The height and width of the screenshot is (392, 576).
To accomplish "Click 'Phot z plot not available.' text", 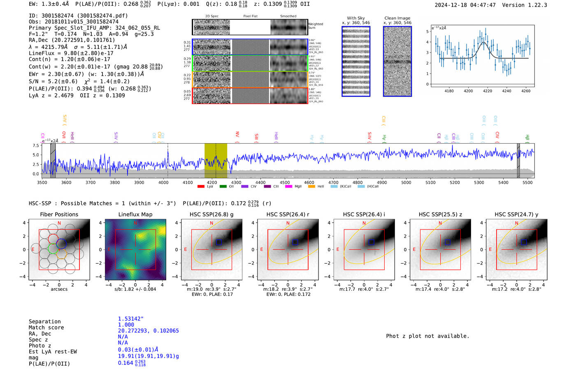I will [x=427, y=336].
